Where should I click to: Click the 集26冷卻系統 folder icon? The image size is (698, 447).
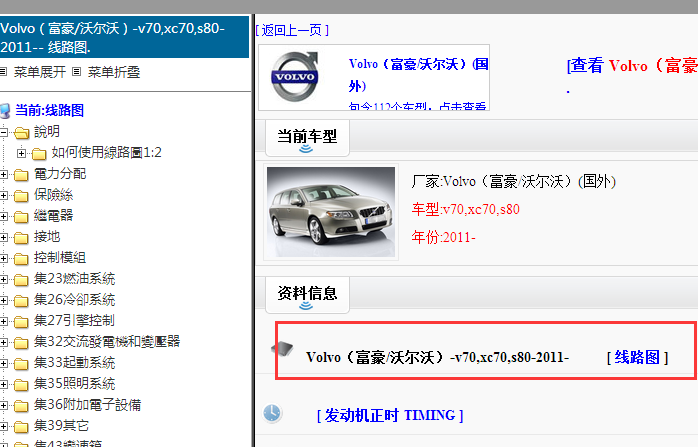[21, 301]
